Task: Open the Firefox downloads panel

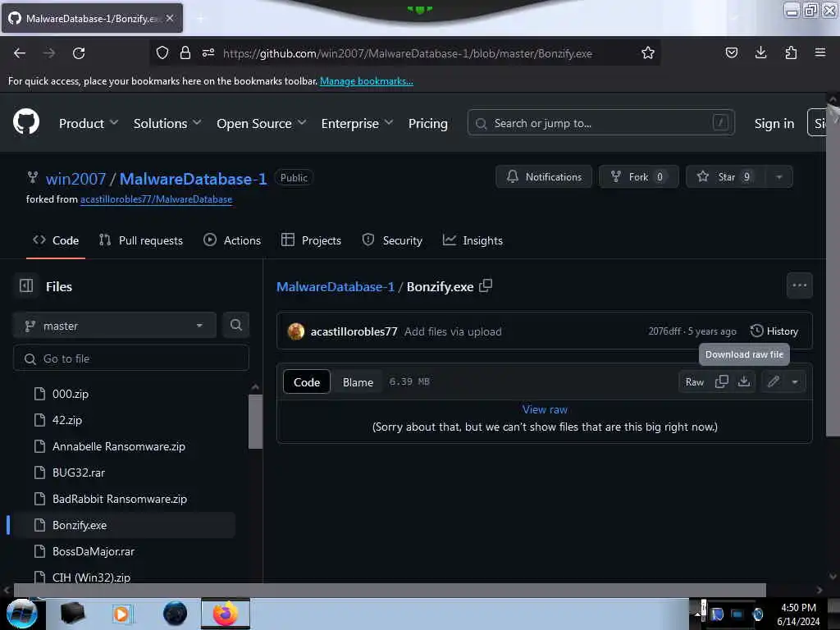Action: tap(760, 52)
